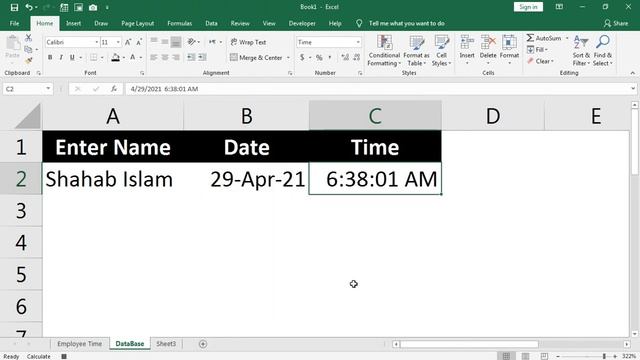
Task: Open the Insert ribbon tab
Action: (x=73, y=24)
